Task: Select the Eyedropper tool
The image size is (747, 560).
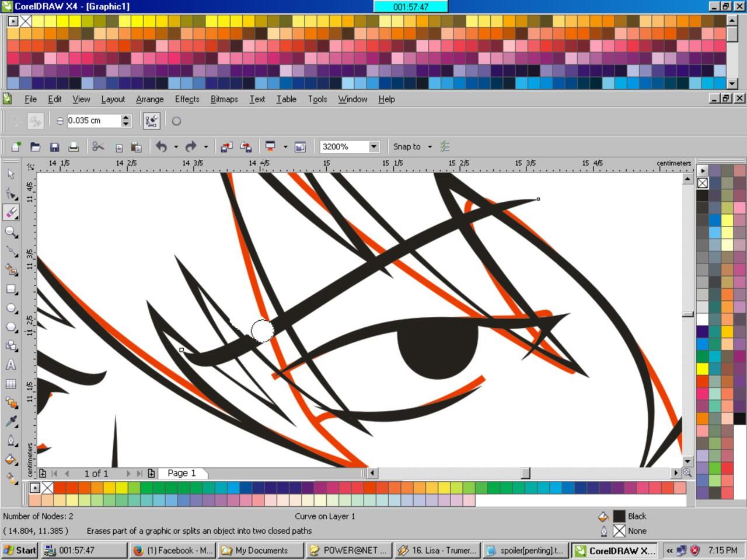Action: (11, 421)
